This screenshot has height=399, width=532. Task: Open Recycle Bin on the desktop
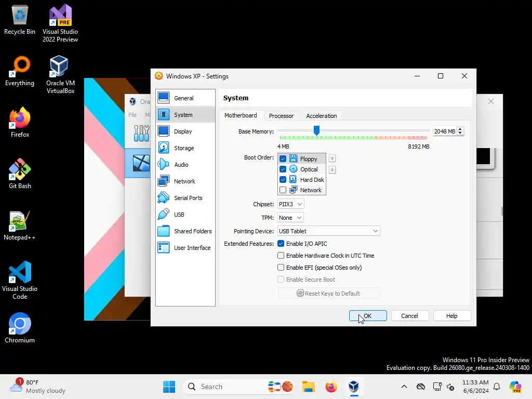[x=20, y=20]
